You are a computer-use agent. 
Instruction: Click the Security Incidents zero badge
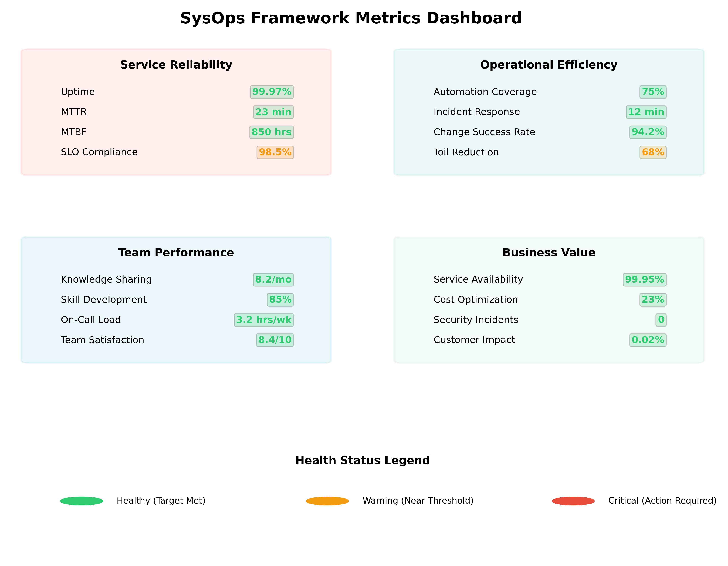pyautogui.click(x=661, y=320)
